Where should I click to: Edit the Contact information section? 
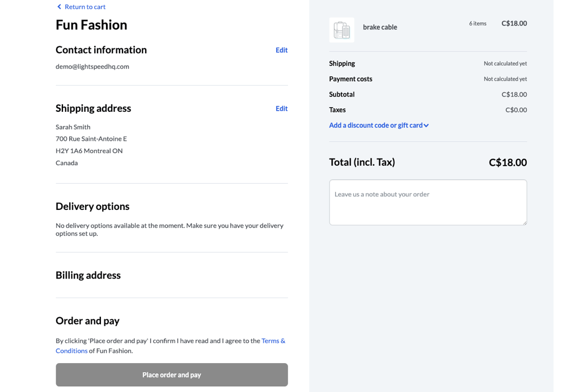pyautogui.click(x=281, y=50)
